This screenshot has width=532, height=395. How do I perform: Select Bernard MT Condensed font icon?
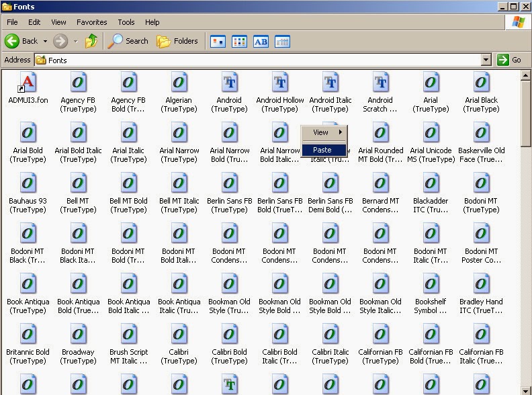pos(380,193)
